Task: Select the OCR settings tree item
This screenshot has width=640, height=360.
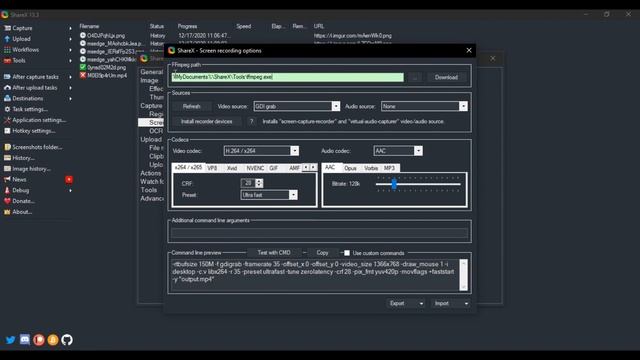Action: point(156,131)
